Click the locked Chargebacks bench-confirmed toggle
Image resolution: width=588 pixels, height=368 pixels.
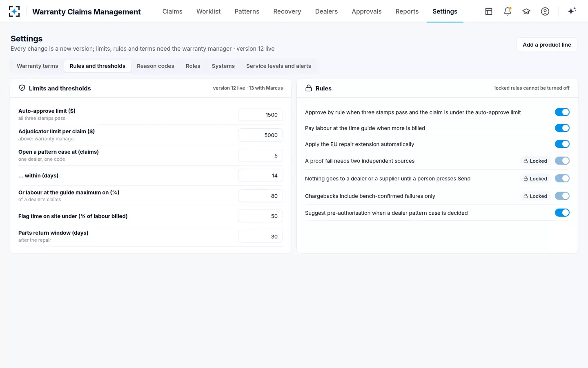click(x=562, y=196)
